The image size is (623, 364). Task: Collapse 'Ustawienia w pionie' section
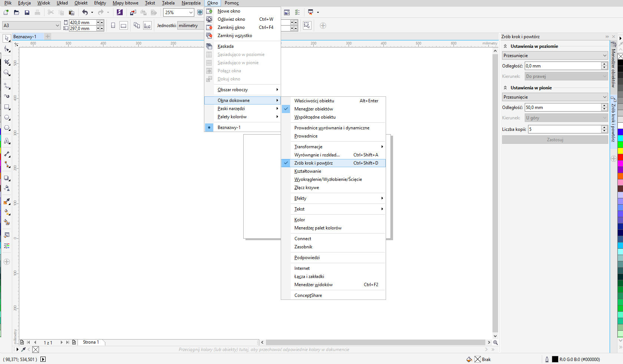505,88
